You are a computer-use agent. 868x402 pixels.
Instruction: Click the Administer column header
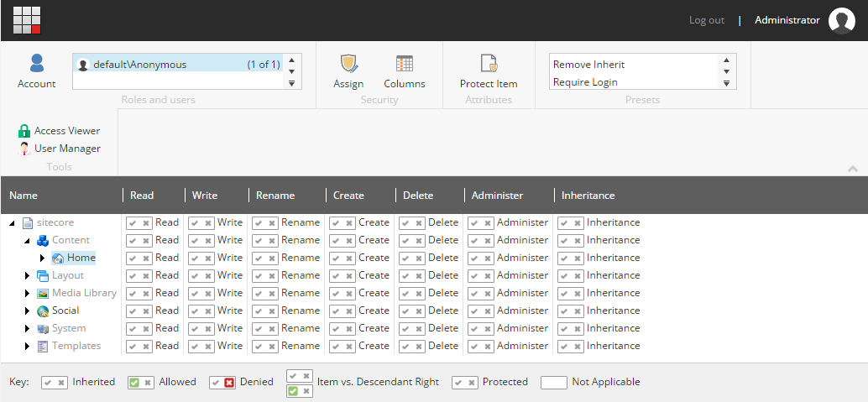click(497, 196)
